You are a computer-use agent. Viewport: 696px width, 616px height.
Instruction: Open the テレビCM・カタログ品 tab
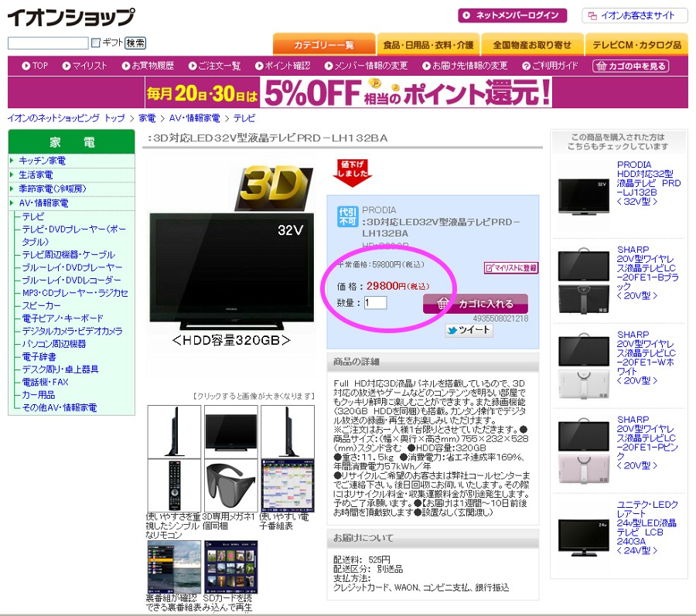point(636,44)
